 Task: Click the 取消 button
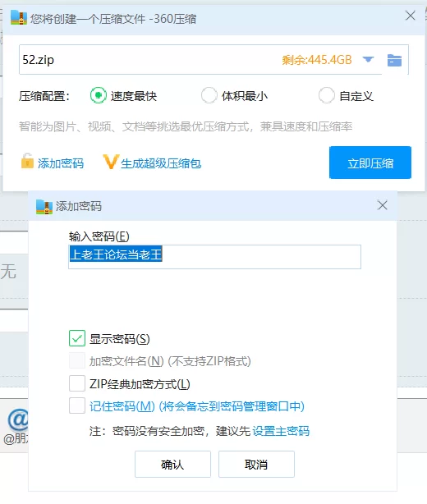click(256, 464)
